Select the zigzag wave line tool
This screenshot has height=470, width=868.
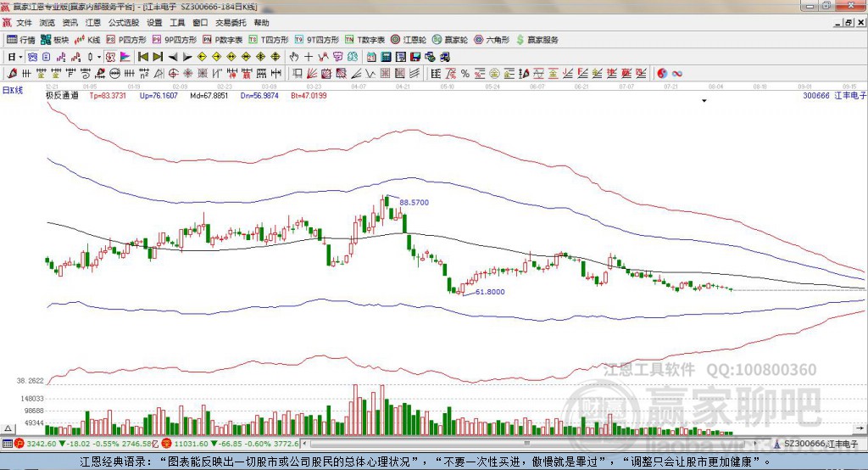pos(371,73)
